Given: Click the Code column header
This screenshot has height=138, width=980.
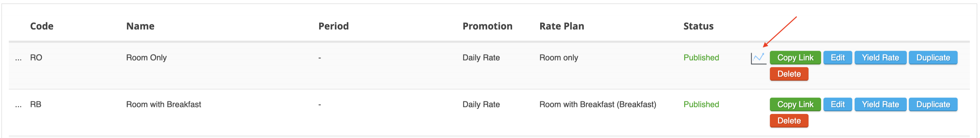Looking at the screenshot, I should coord(41,26).
